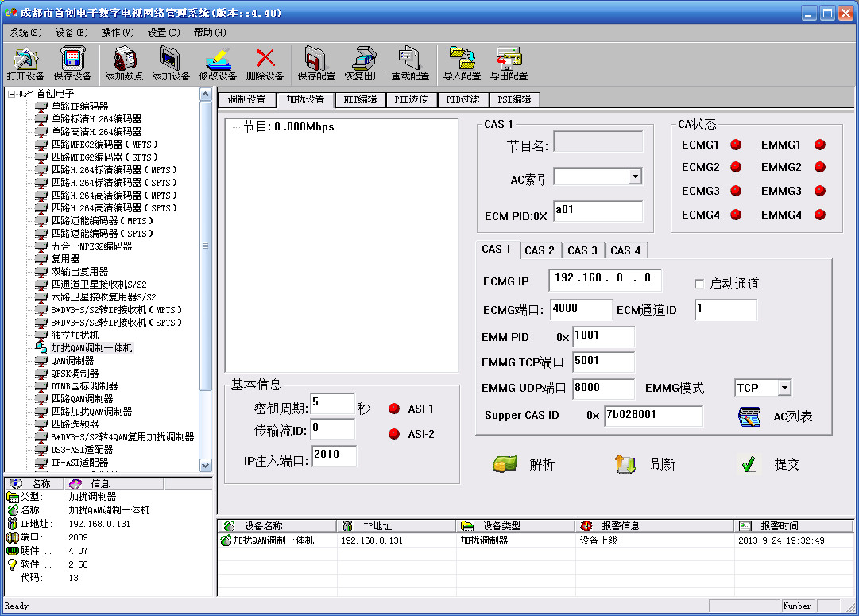This screenshot has height=616, width=859.
Task: Switch to the NIT编辑 tab
Action: tap(360, 99)
